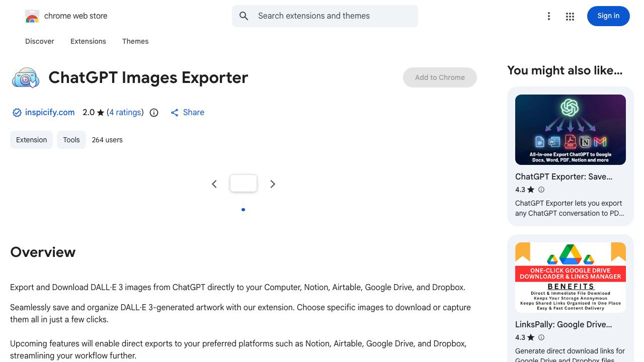Open the three-dot more options menu

(x=549, y=17)
